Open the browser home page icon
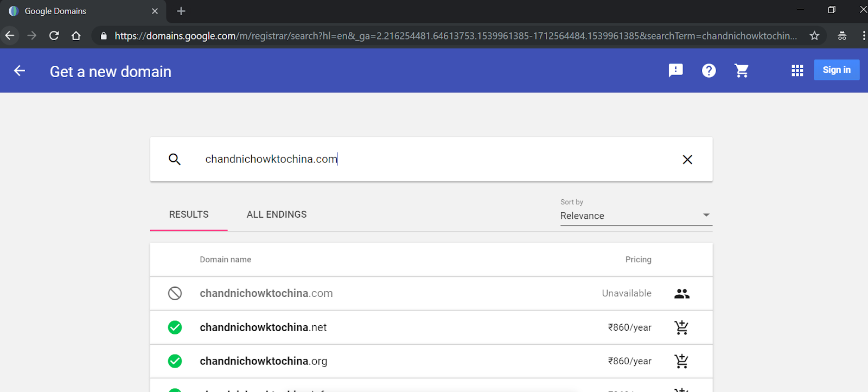Image resolution: width=868 pixels, height=392 pixels. click(x=76, y=36)
